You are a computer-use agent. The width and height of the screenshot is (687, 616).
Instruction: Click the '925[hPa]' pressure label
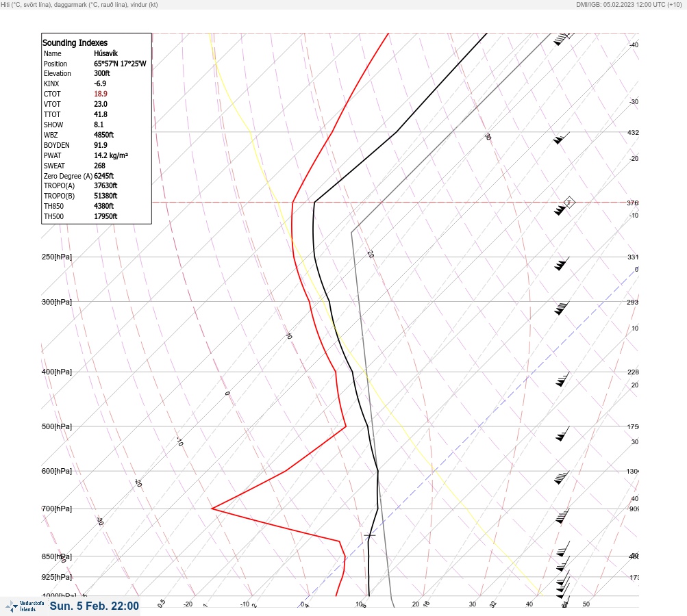pos(57,577)
